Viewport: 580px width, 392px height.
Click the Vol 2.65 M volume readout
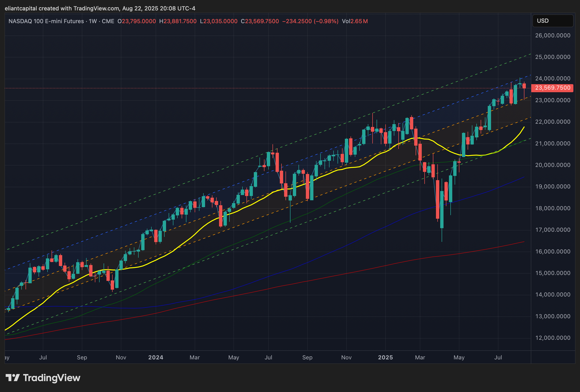click(x=355, y=21)
